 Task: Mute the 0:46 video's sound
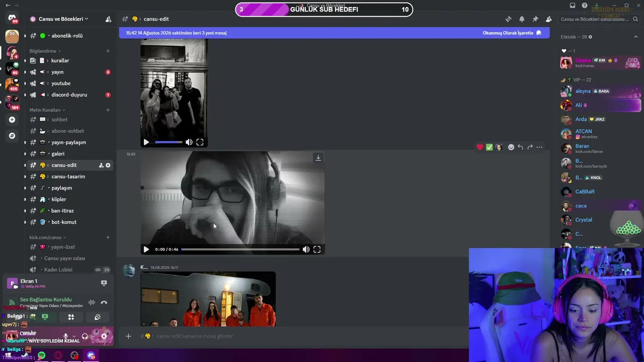click(x=306, y=249)
